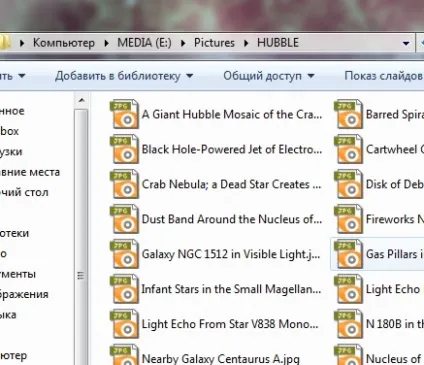Click Crab Nebula; a Dead Star Creates filename
424x365 pixels.
(231, 184)
